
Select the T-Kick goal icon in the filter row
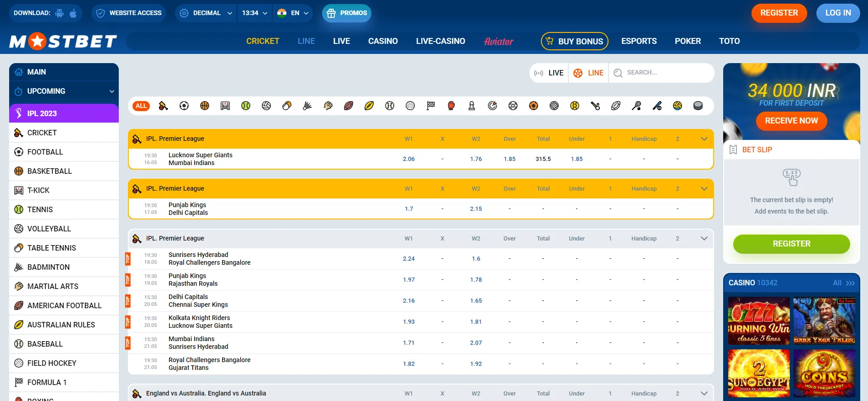tap(225, 106)
